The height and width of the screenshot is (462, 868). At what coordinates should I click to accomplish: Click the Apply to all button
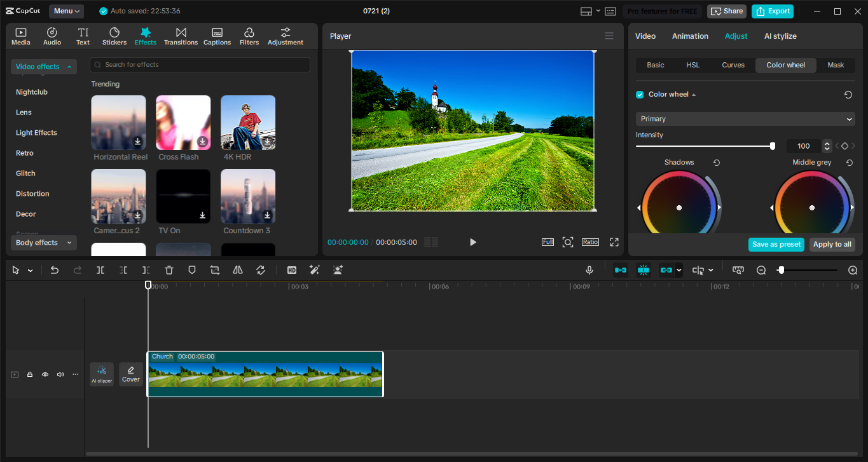point(832,244)
